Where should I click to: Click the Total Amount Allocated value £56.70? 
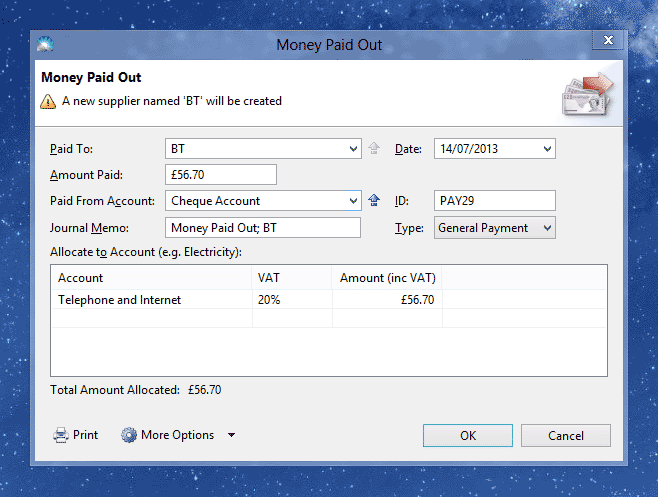click(x=204, y=390)
